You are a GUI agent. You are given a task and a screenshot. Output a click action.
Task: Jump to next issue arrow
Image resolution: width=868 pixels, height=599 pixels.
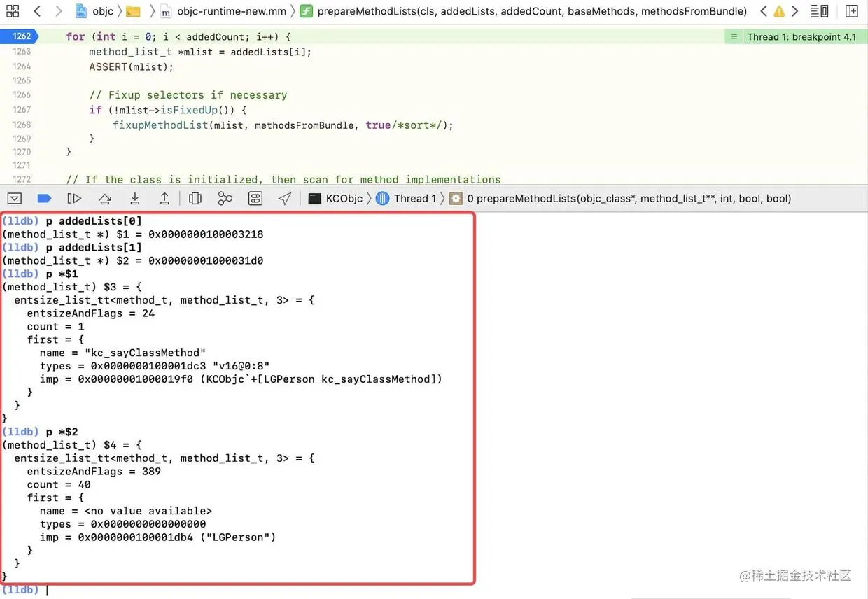(794, 11)
